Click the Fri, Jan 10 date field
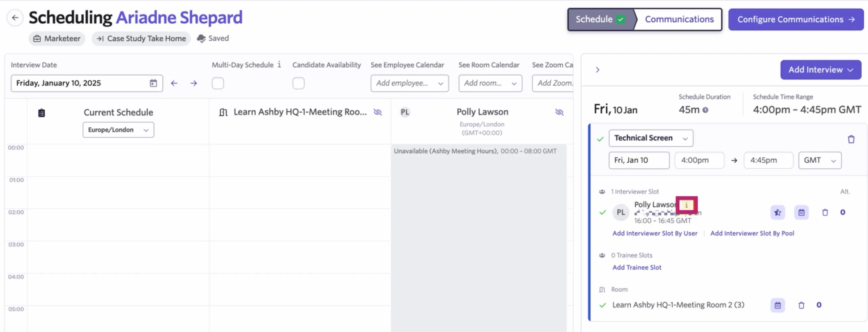The width and height of the screenshot is (868, 332). [639, 160]
